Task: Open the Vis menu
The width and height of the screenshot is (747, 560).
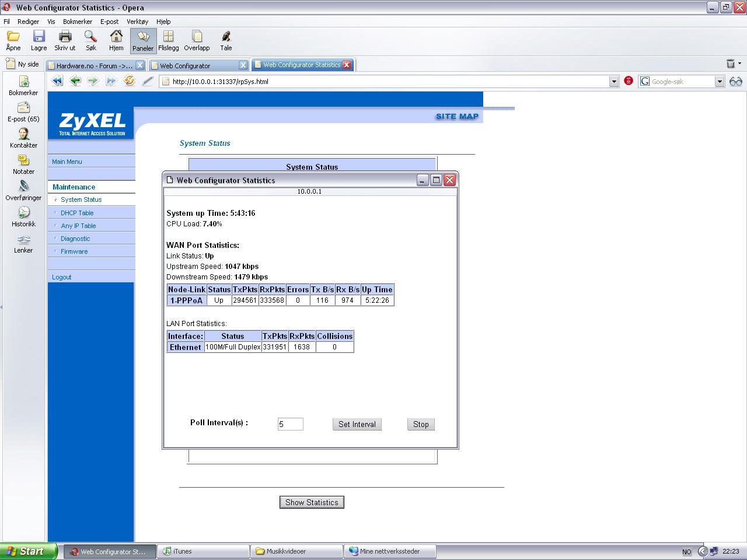Action: 51,22
